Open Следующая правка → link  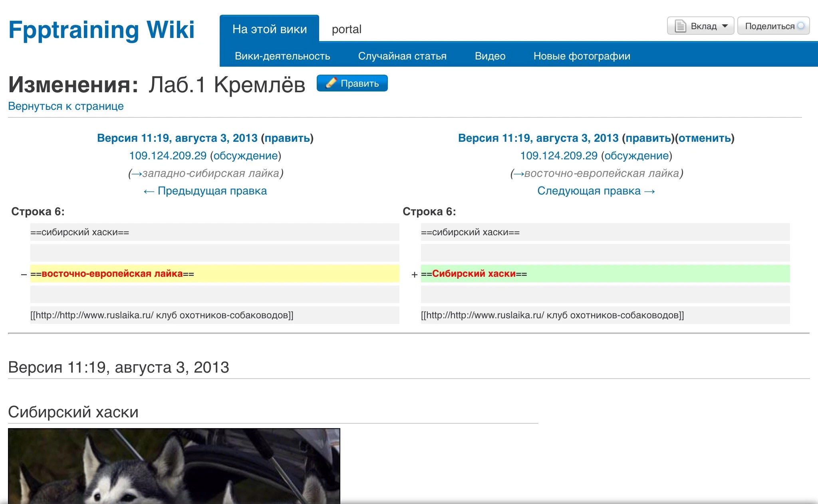click(596, 191)
